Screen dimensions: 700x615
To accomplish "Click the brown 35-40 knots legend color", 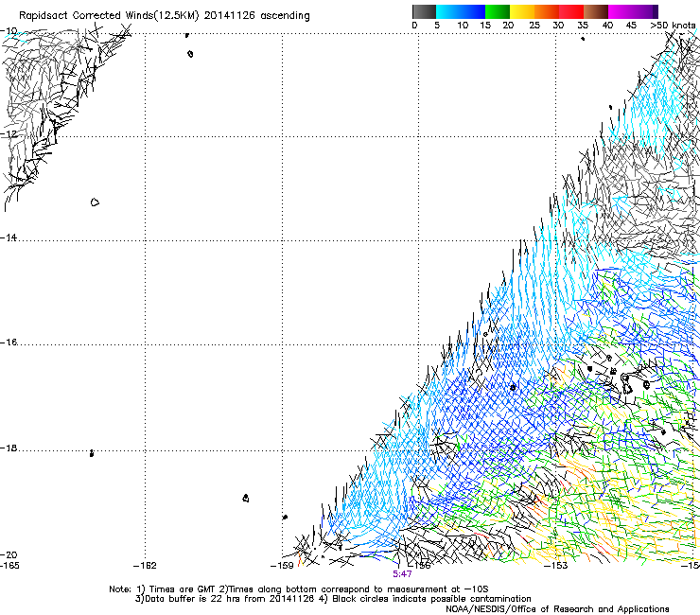I will coord(596,11).
